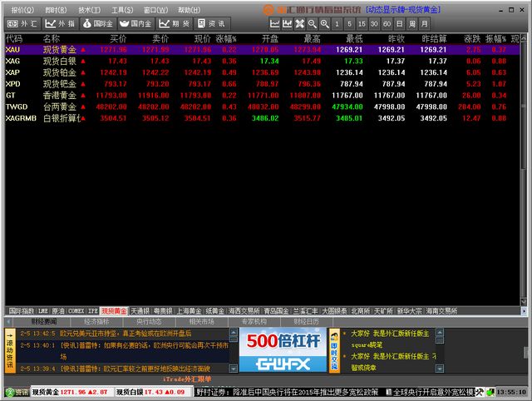Image resolution: width=532 pixels, height=401 pixels.
Task: Sort by the 代码 column header
Action: tap(14, 39)
